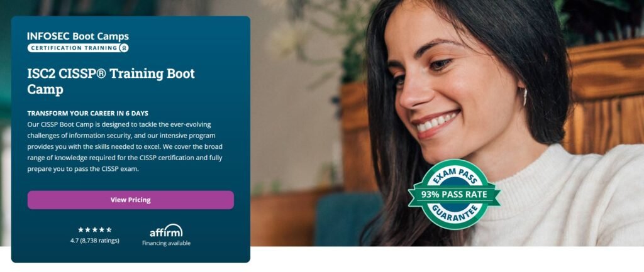Open the 4.7 (8,738 ratings) link
Viewport: 644px width, 272px height.
[95, 241]
